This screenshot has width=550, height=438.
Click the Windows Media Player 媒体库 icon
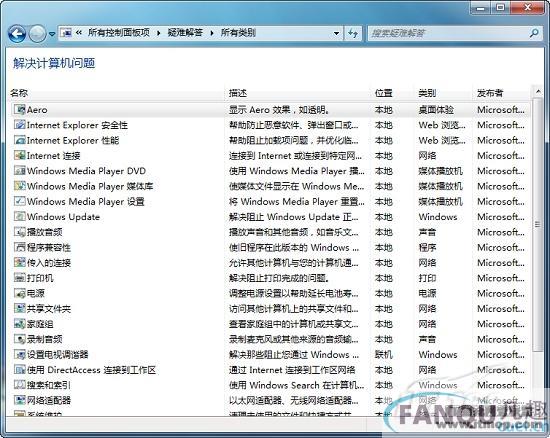pyautogui.click(x=19, y=186)
